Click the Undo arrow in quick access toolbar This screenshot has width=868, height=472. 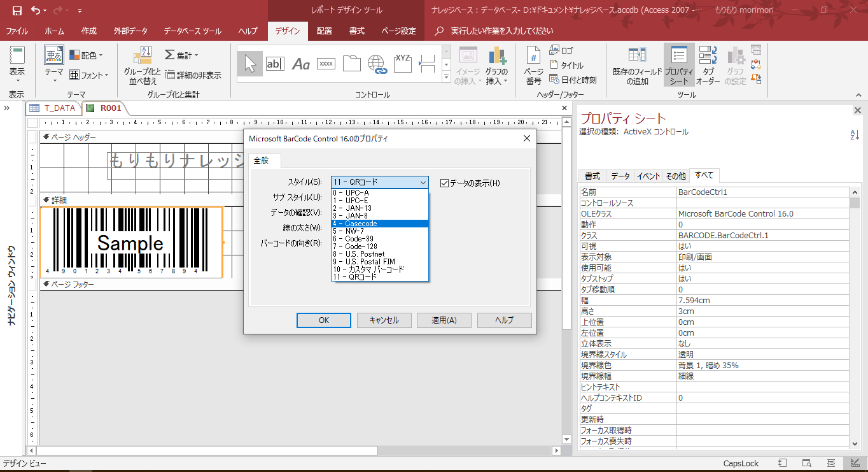37,10
